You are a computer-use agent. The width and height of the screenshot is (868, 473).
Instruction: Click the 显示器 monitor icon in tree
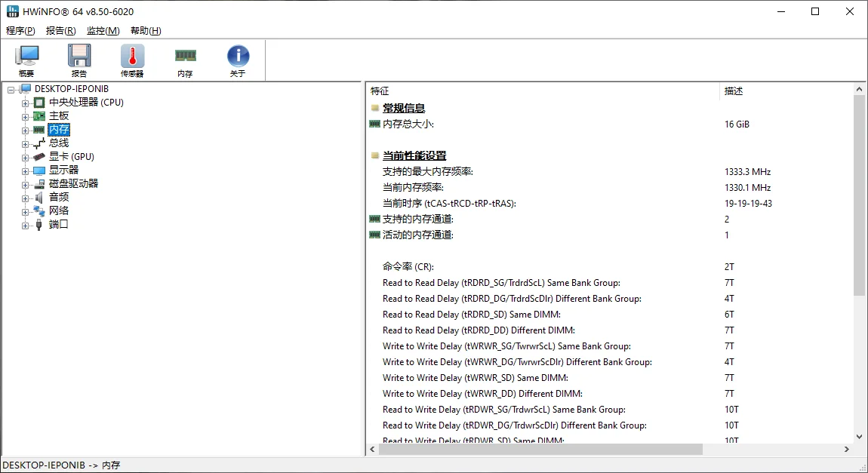(x=38, y=170)
